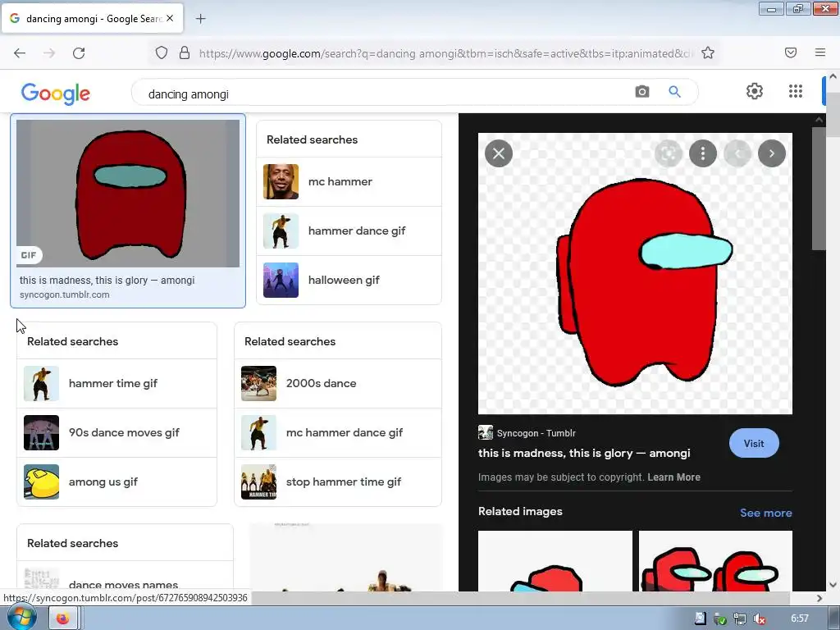Screen dimensions: 840x630
Task: Click the muted volume tray icon
Action: pyautogui.click(x=759, y=619)
